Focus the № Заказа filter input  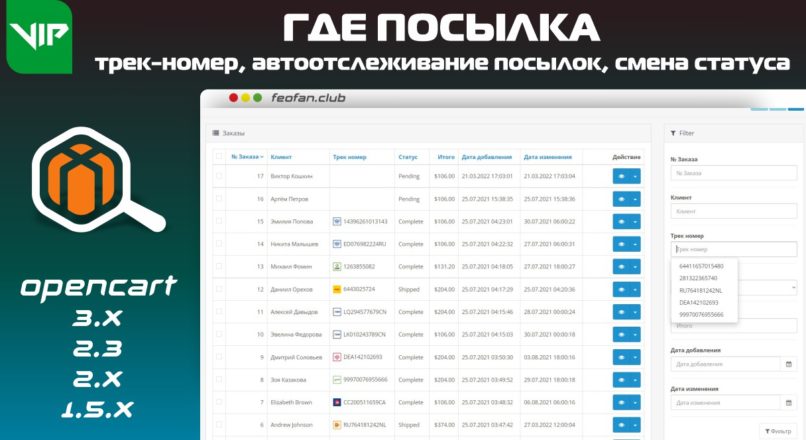click(734, 173)
